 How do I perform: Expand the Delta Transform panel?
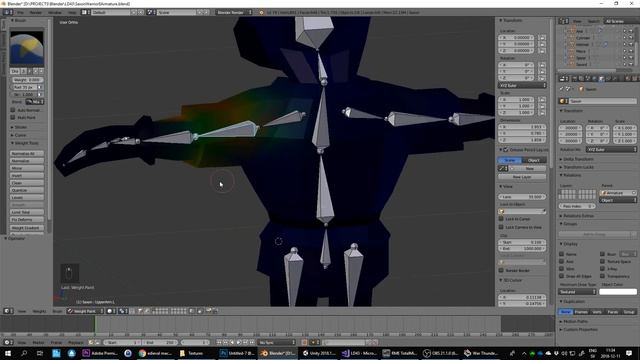tap(578, 159)
